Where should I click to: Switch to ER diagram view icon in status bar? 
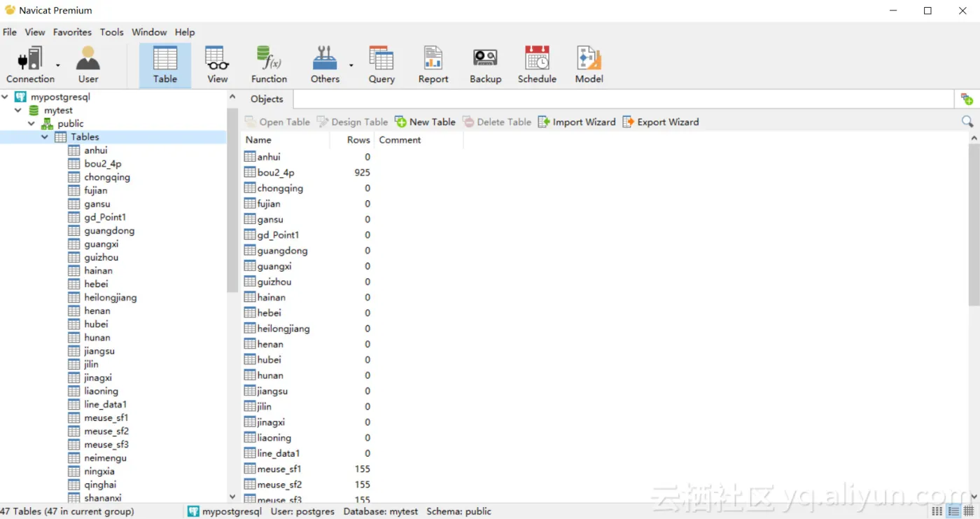[x=969, y=512]
